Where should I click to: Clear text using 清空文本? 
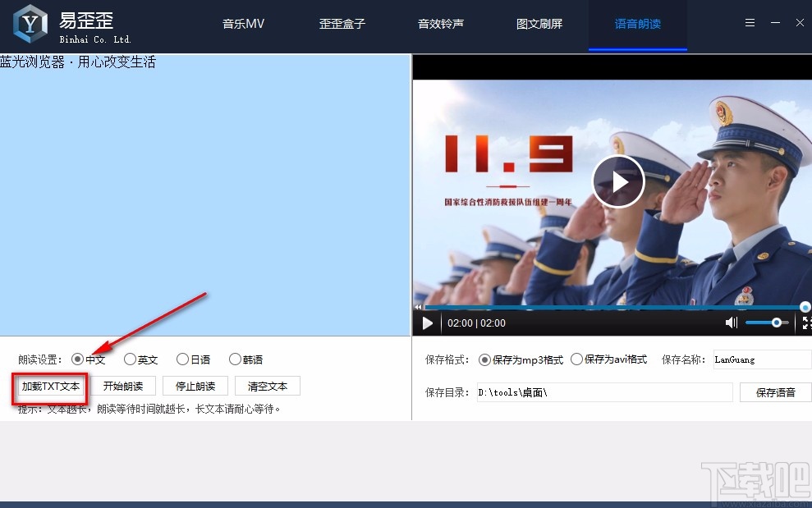point(267,386)
